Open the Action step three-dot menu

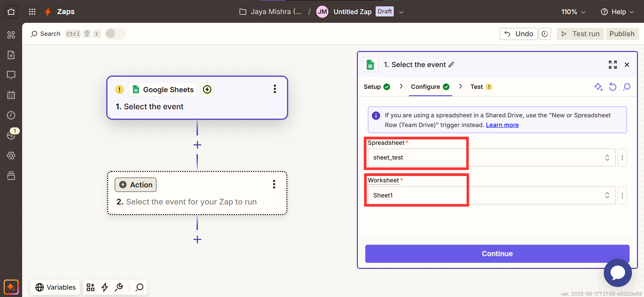pos(274,184)
